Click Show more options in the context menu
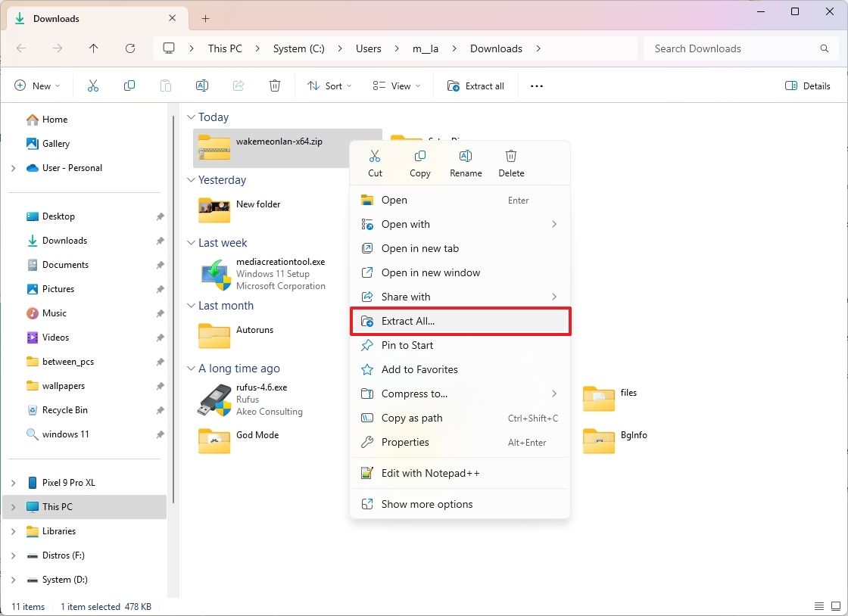The width and height of the screenshot is (848, 616). pos(426,504)
